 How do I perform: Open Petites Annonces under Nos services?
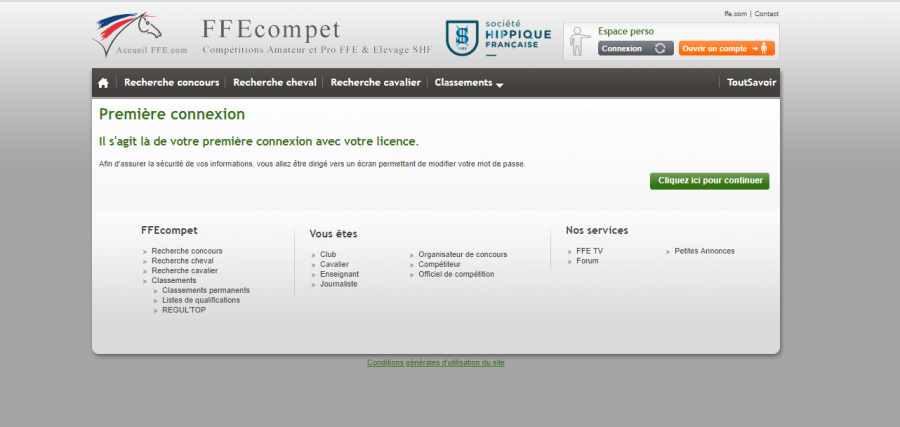pyautogui.click(x=704, y=251)
